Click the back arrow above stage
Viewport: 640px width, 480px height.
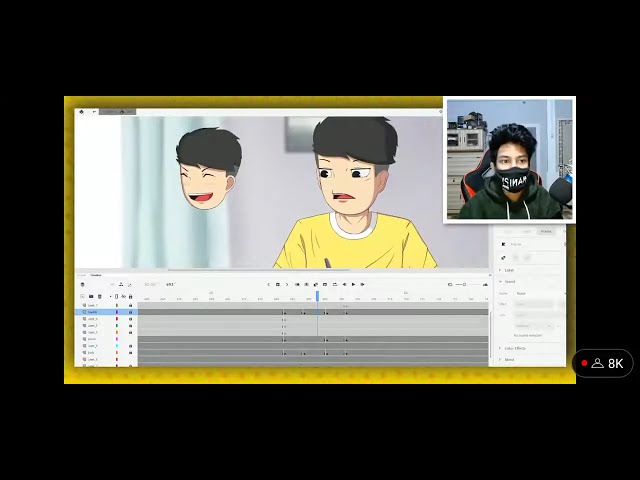(x=94, y=111)
